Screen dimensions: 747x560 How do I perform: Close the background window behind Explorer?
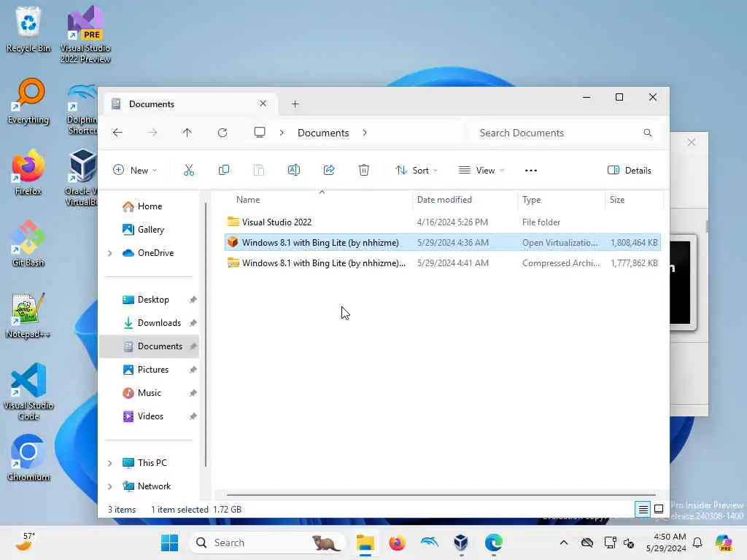[x=692, y=142]
